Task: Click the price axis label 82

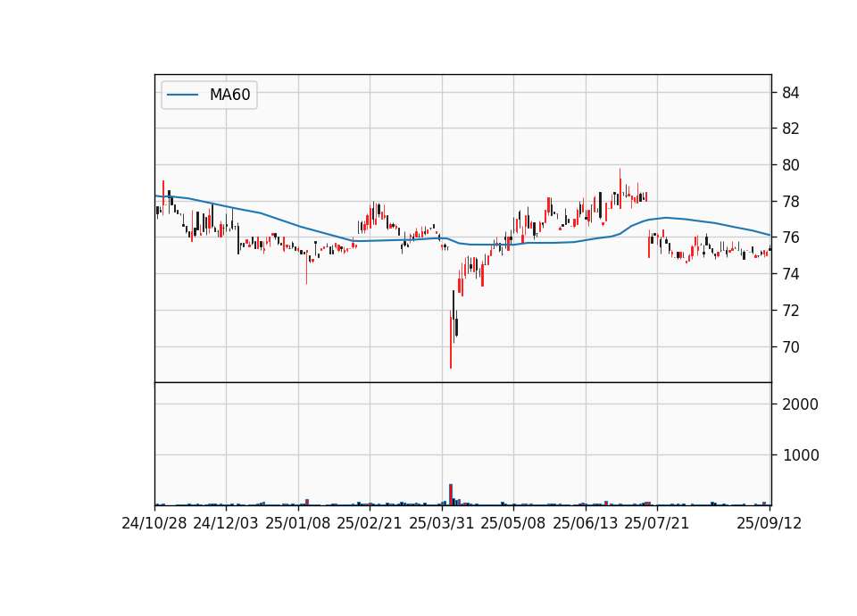Action: coord(790,129)
